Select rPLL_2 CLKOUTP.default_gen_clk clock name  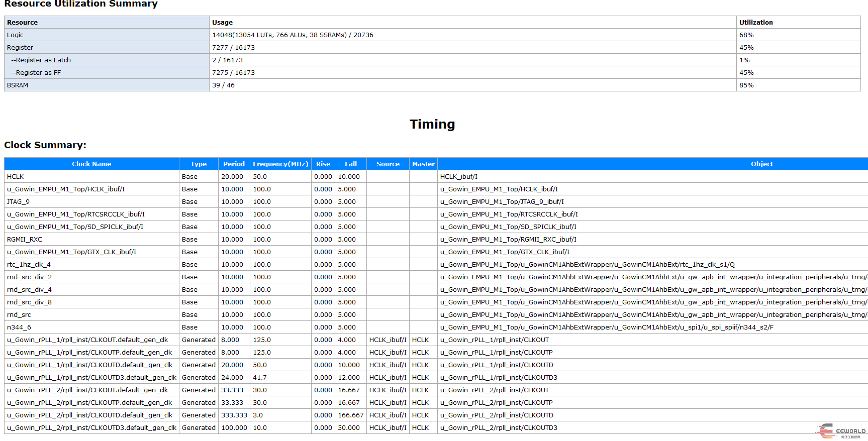coord(91,402)
